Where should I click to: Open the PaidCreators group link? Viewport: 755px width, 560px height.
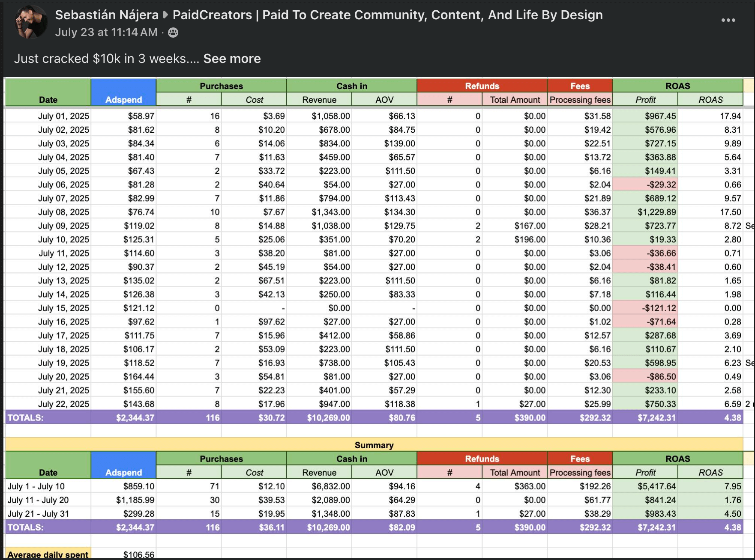tap(387, 15)
